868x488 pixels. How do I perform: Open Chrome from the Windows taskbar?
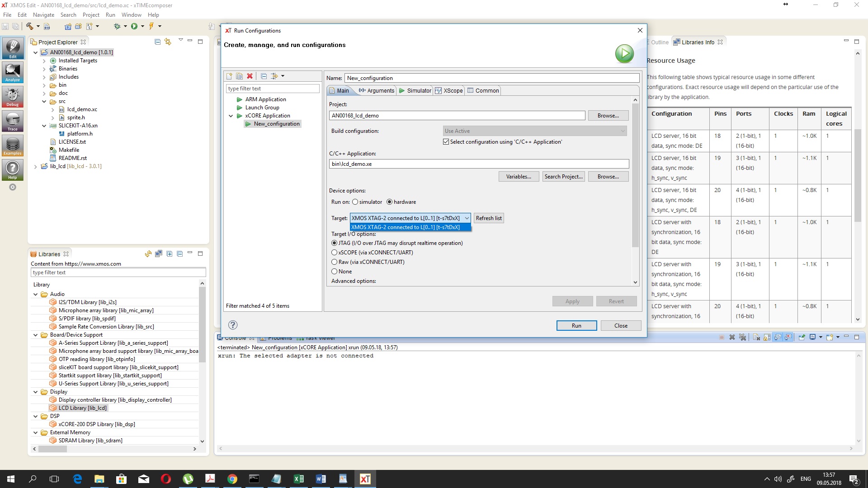click(232, 479)
